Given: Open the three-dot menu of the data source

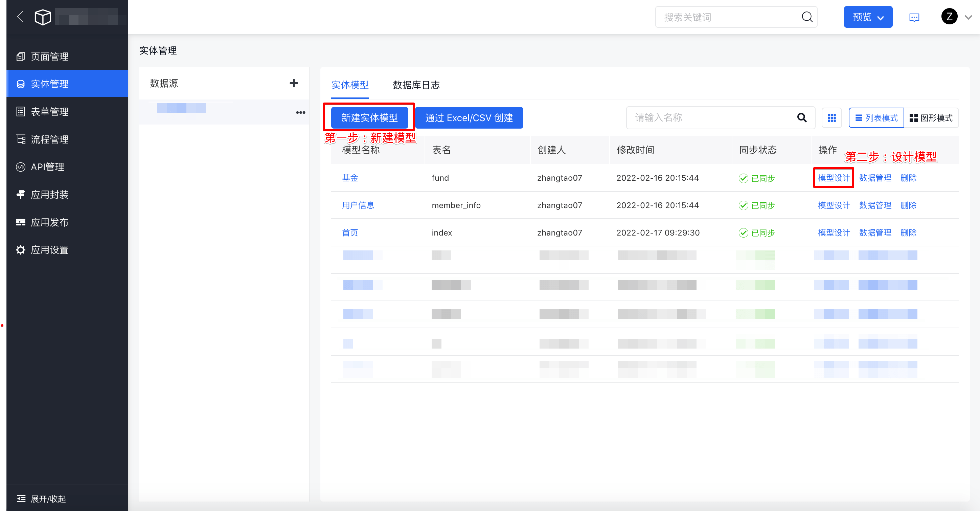Looking at the screenshot, I should 300,112.
